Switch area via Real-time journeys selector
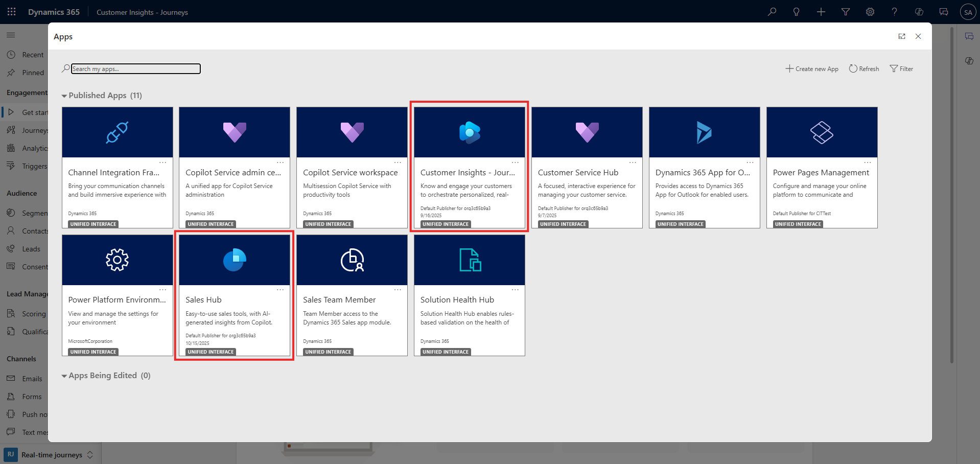Image resolution: width=980 pixels, height=464 pixels. coord(50,454)
